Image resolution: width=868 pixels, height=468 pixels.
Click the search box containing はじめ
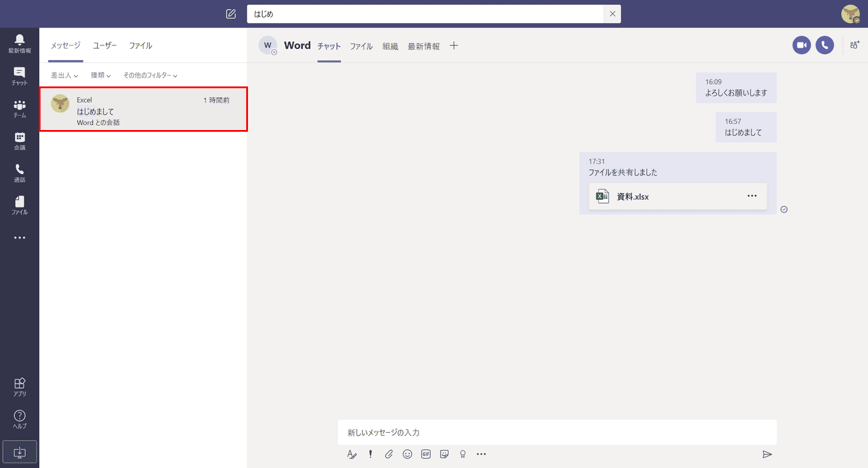[x=426, y=14]
